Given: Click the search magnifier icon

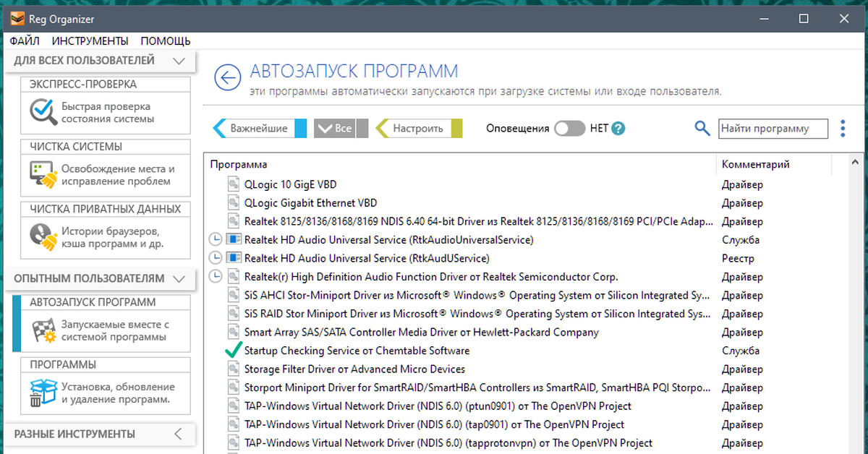Looking at the screenshot, I should tap(702, 128).
